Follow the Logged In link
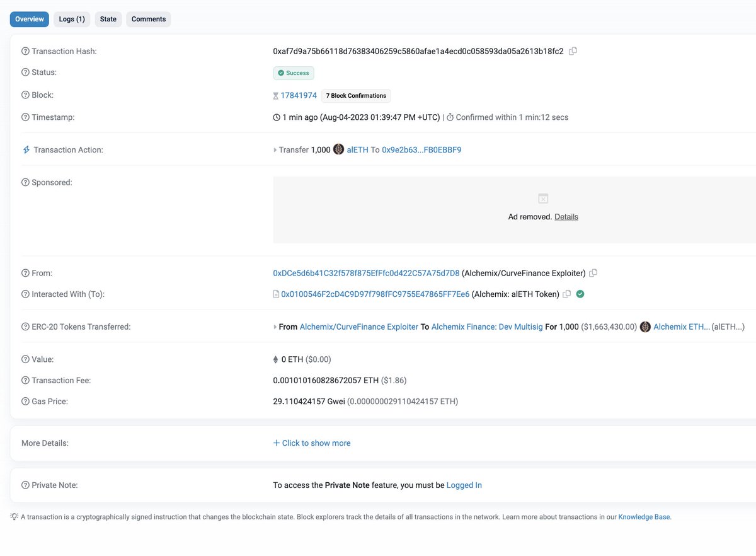Image resolution: width=756 pixels, height=556 pixels. pos(464,485)
